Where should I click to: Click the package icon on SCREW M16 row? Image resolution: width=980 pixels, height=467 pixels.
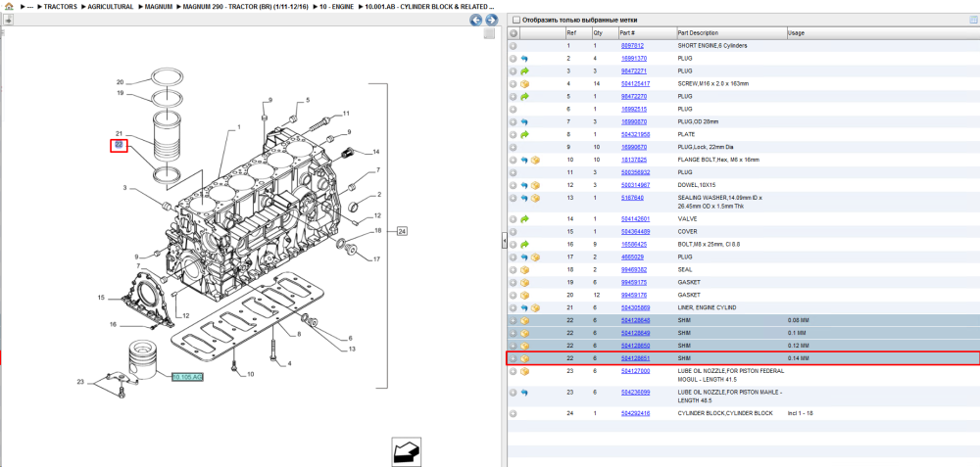click(524, 83)
